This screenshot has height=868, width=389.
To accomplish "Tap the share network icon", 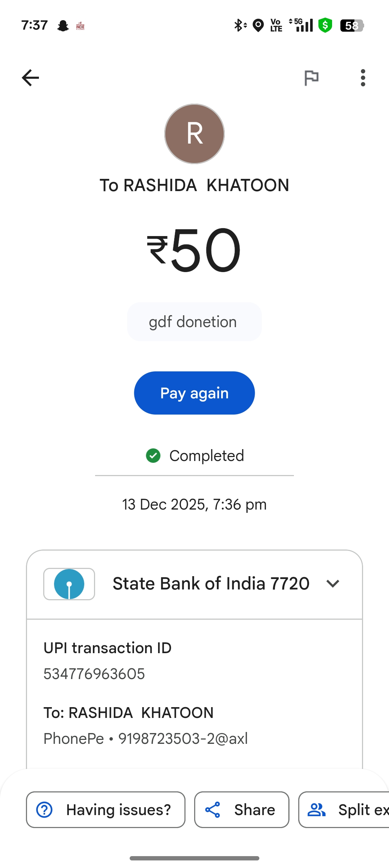I will (213, 810).
